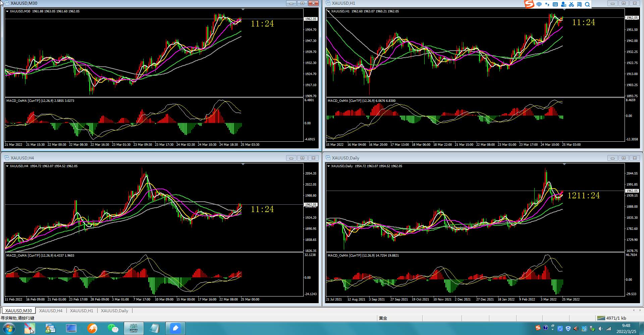
Task: Click the Show desktop strip on taskbar
Action: click(641, 329)
